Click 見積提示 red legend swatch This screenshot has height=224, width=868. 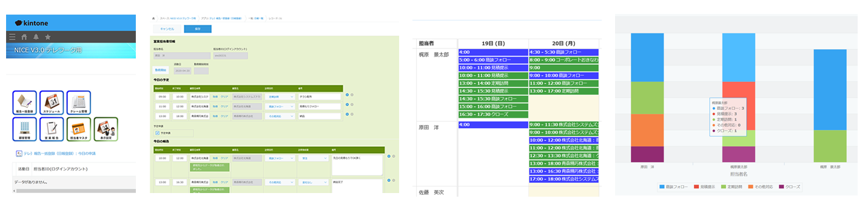(696, 187)
